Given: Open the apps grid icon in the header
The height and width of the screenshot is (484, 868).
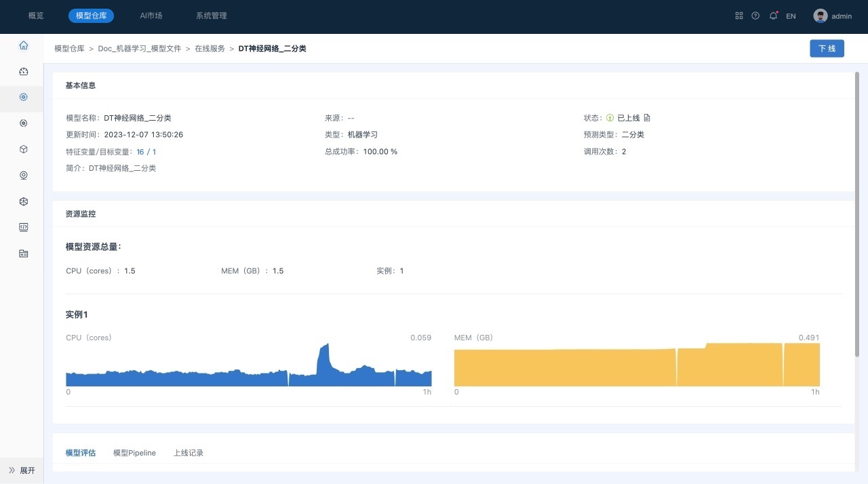Looking at the screenshot, I should pos(739,16).
